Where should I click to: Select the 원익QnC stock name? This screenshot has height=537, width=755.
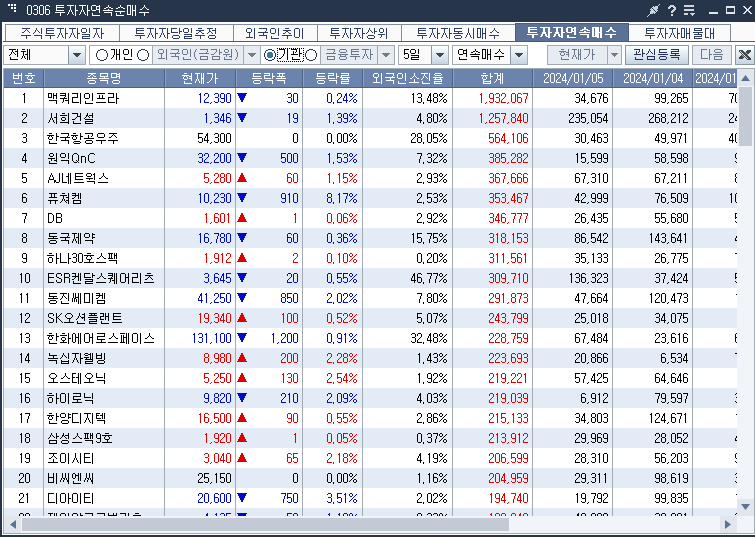pos(71,158)
